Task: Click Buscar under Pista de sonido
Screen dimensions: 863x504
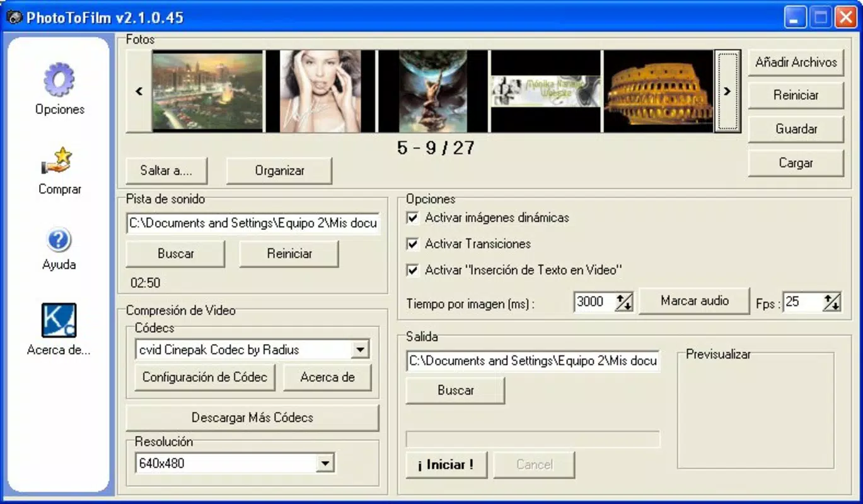Action: [175, 254]
